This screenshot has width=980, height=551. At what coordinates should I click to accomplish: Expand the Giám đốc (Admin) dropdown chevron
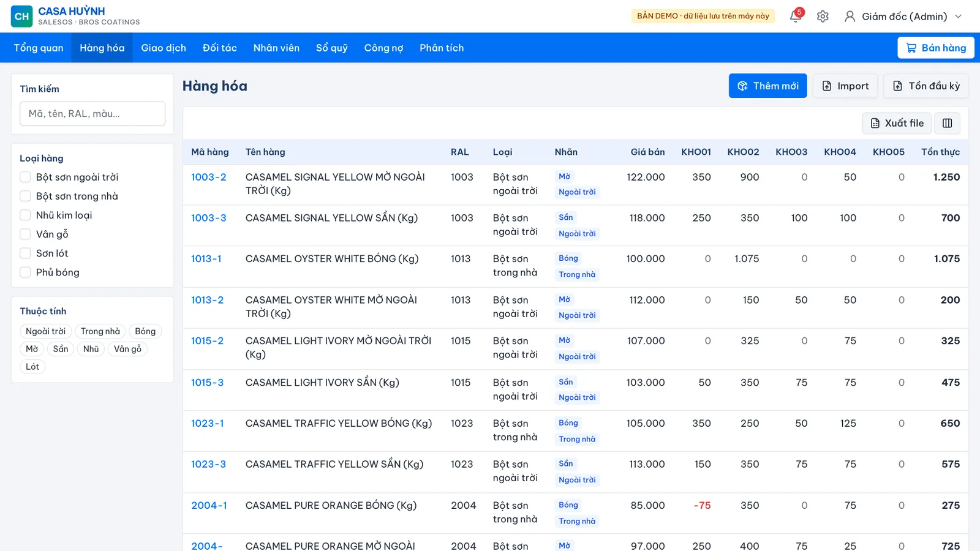point(959,17)
